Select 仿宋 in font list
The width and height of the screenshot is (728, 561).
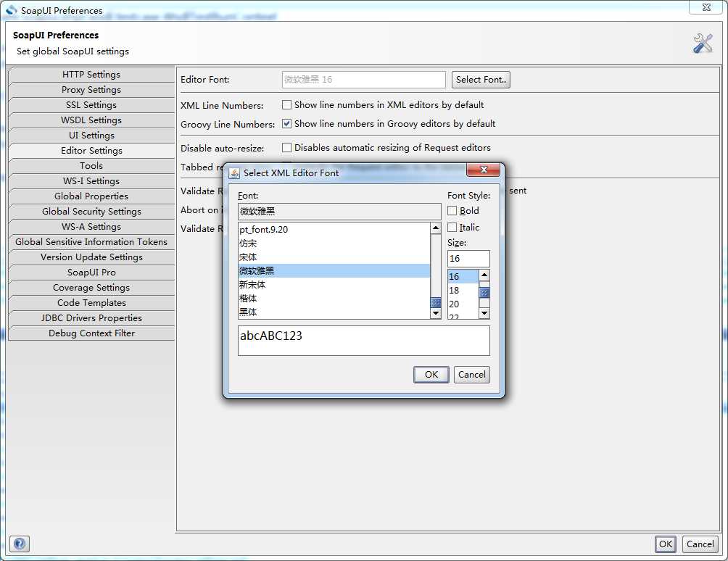coord(334,243)
